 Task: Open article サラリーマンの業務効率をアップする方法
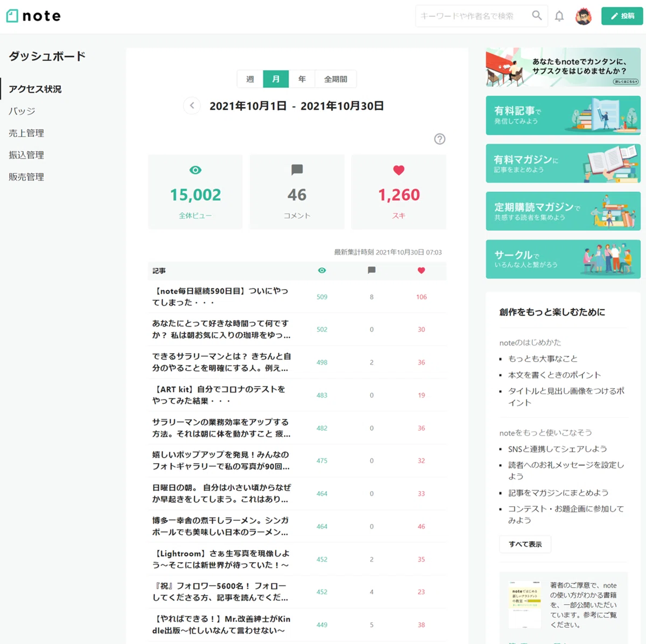point(221,428)
